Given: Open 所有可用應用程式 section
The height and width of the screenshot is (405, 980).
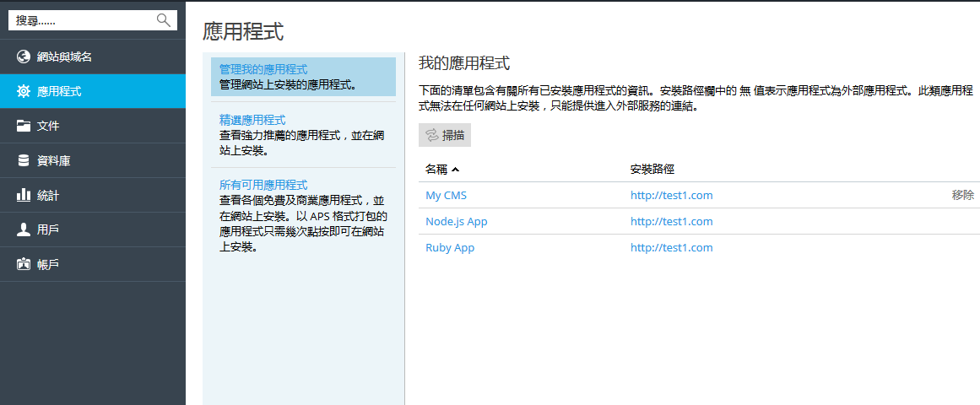Looking at the screenshot, I should pos(263,185).
